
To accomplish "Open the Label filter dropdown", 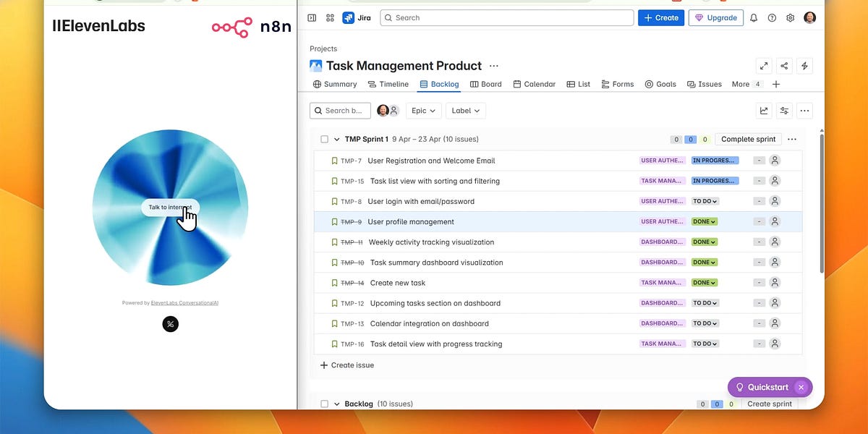I will point(466,111).
